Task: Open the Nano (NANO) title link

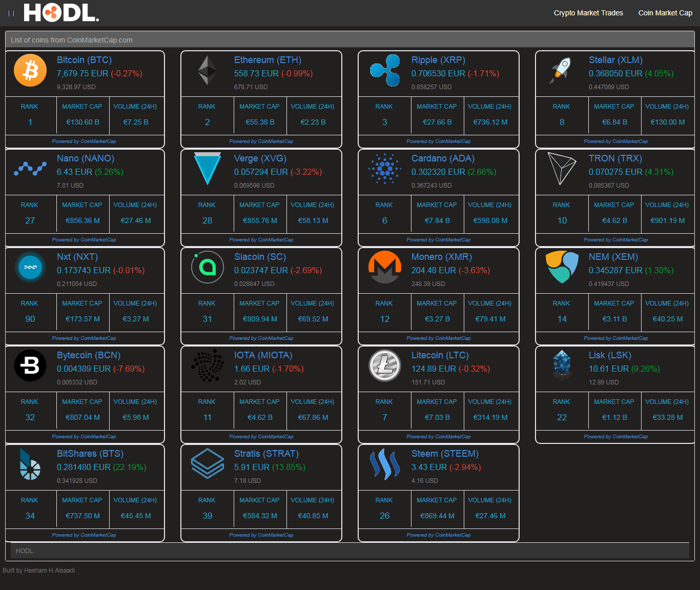Action: pyautogui.click(x=86, y=158)
